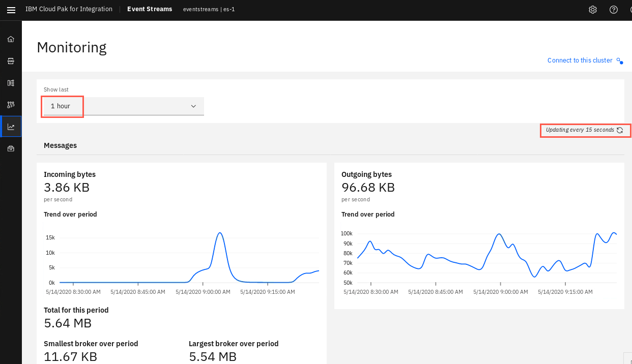The image size is (632, 364).
Task: Click the Updating every 15 seconds text
Action: [580, 130]
